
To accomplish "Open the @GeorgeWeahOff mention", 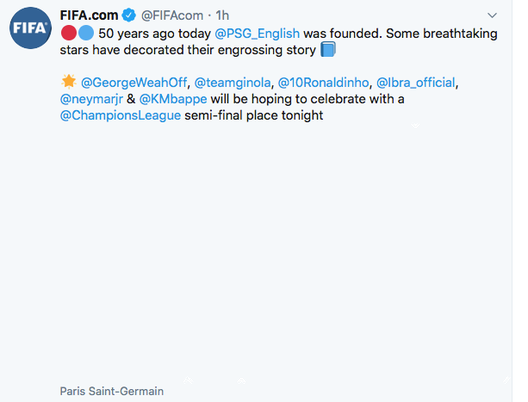I will click(134, 82).
